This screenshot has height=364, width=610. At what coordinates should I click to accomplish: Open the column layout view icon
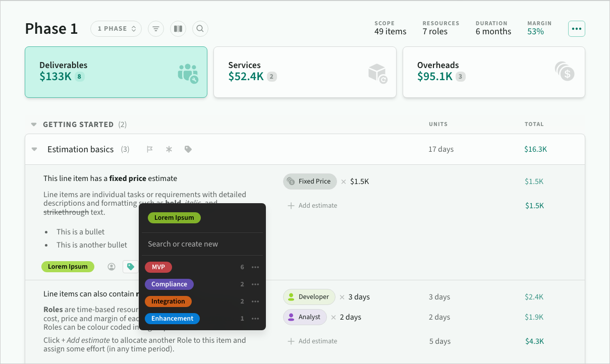pos(178,29)
